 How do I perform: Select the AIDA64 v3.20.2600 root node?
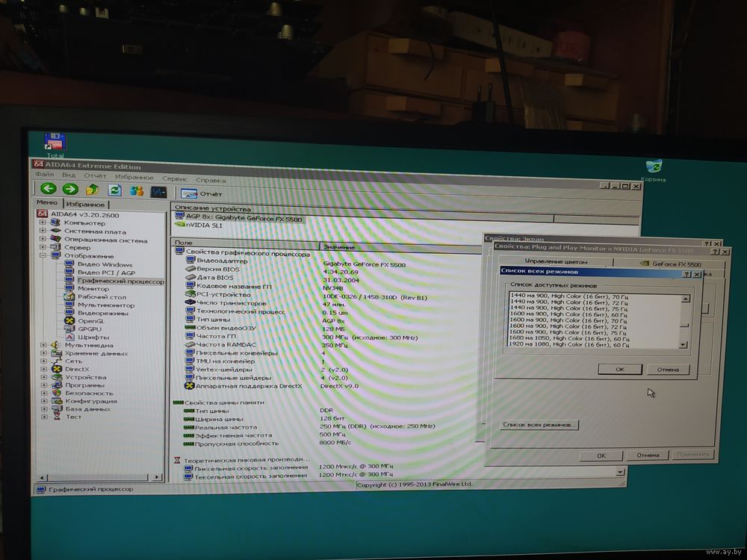[84, 215]
